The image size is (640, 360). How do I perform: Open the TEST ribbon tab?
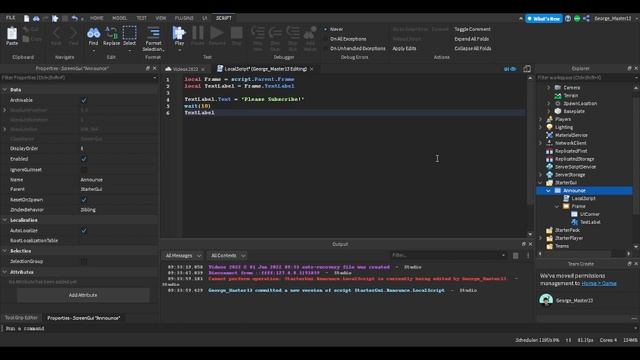tap(142, 18)
